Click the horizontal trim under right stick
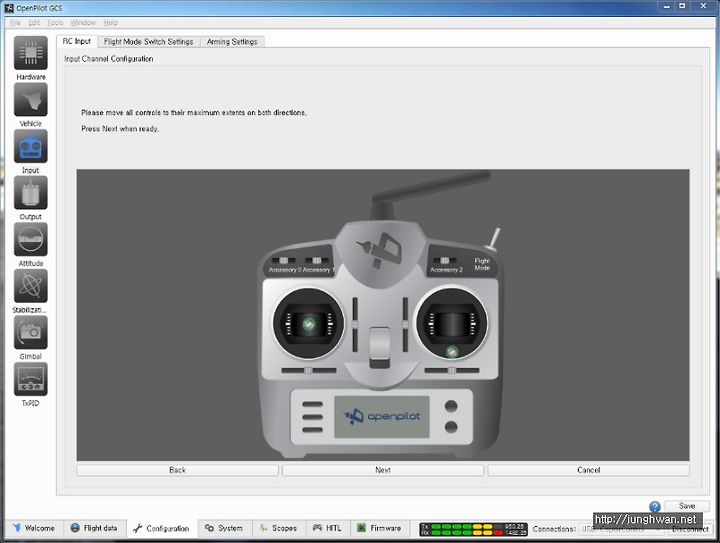 [452, 370]
